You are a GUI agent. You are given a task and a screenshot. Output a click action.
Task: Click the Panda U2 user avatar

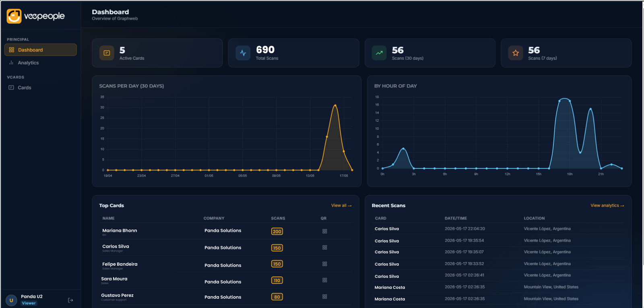coord(11,300)
